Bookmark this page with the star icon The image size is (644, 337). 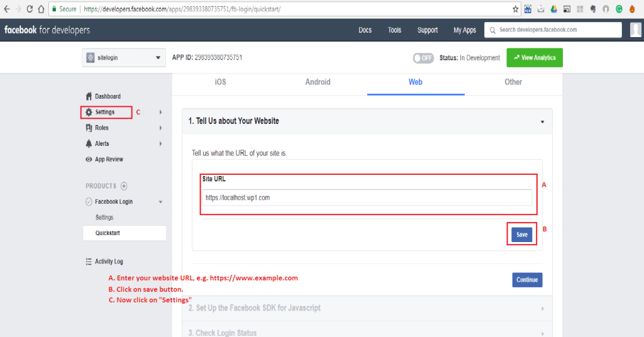[x=516, y=9]
